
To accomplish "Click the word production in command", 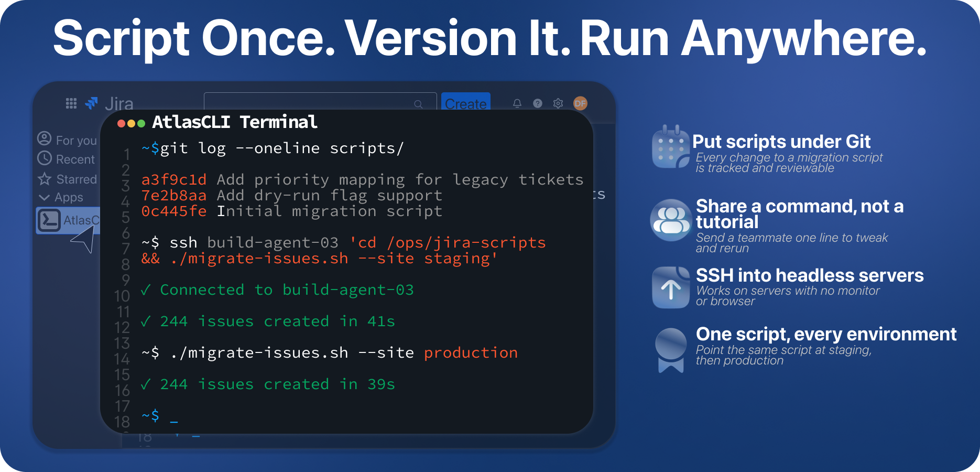I will coord(471,353).
